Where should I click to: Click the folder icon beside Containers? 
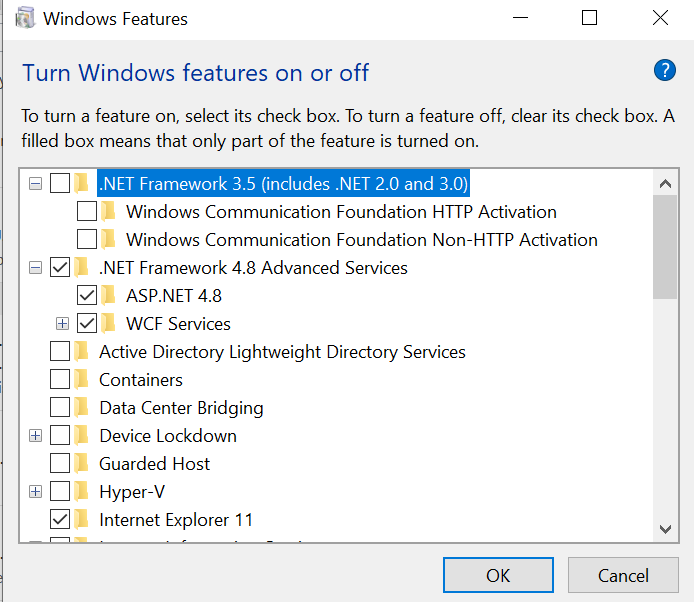click(81, 380)
